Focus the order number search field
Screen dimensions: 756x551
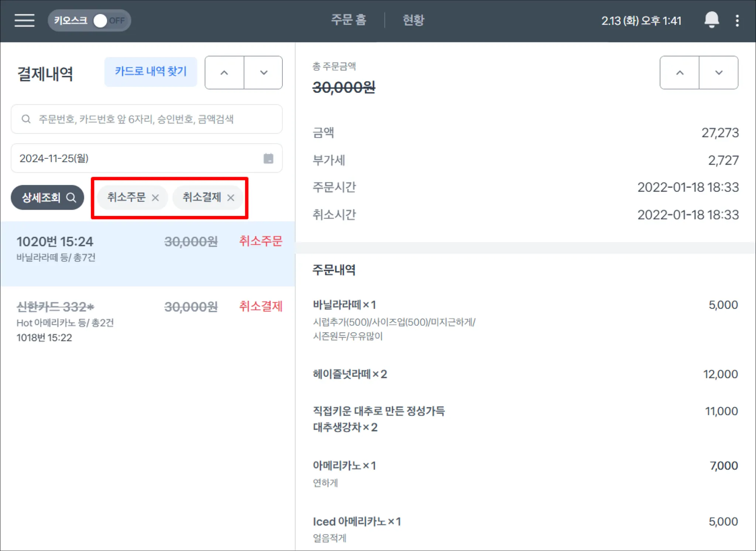point(148,119)
